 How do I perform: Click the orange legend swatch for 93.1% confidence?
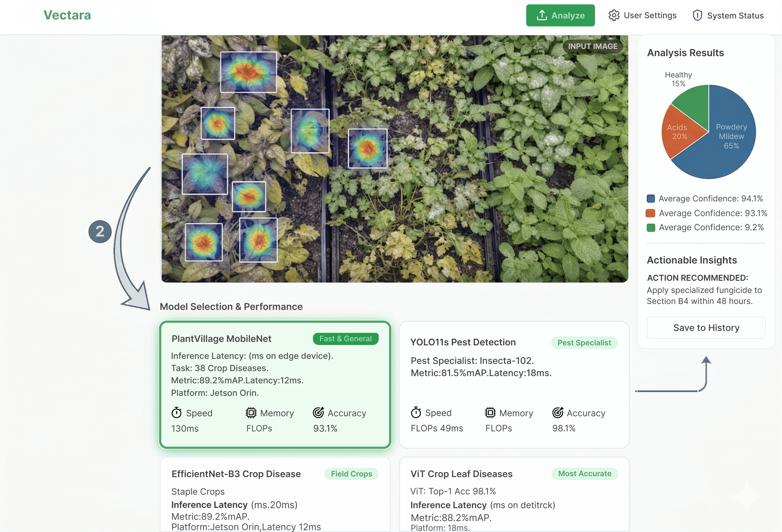[651, 213]
